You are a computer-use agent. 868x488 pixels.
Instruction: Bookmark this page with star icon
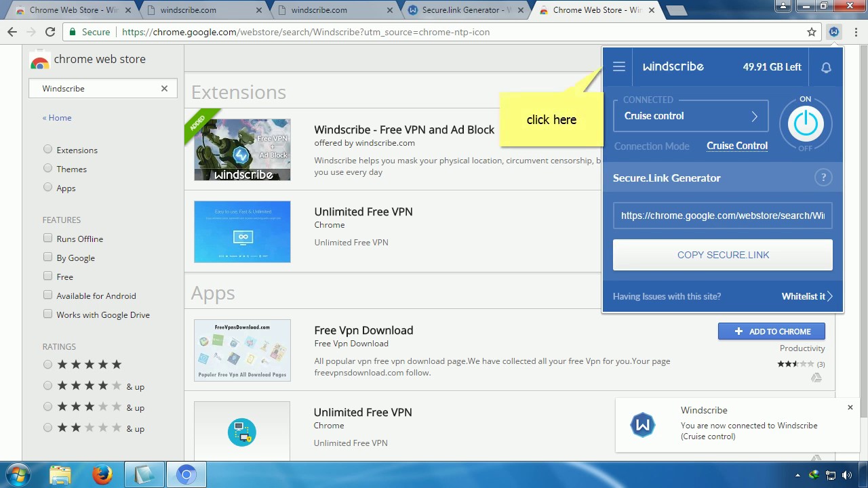[812, 32]
